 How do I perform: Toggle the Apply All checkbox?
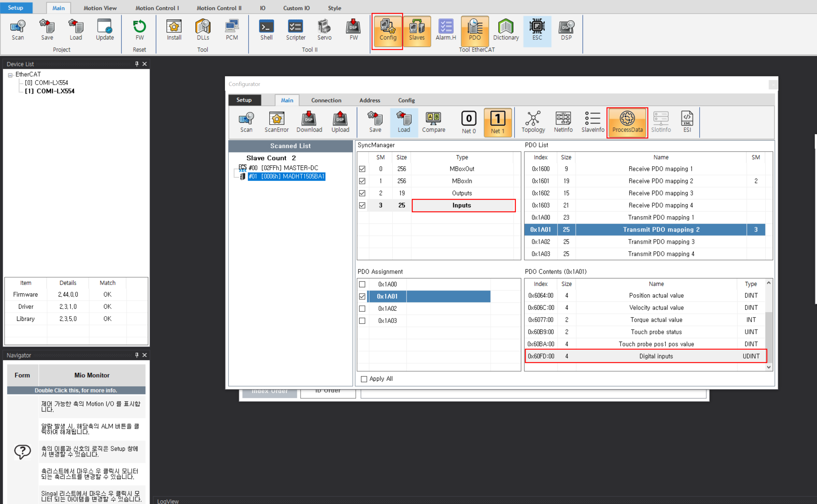[364, 379]
